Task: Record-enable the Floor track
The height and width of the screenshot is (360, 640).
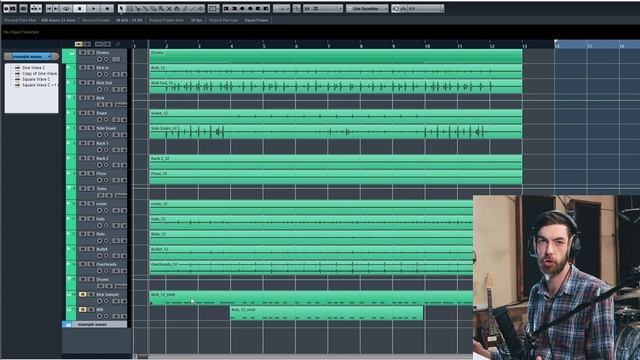Action: coord(100,180)
